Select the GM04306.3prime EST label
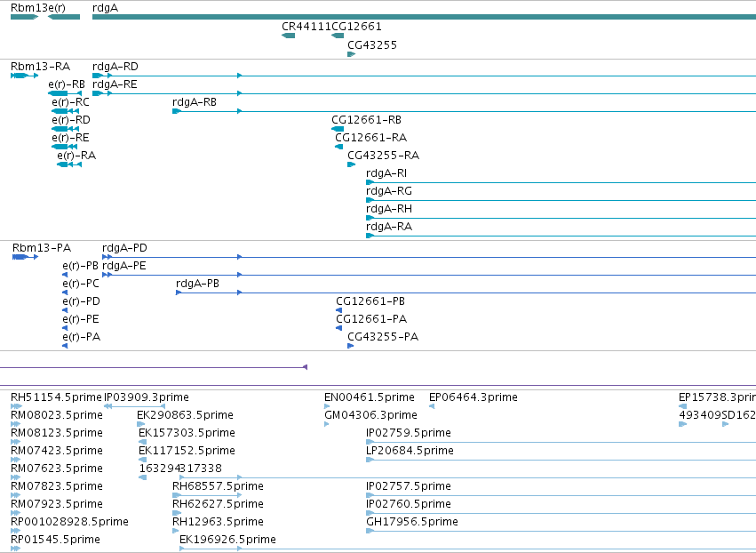Image resolution: width=756 pixels, height=553 pixels. (370, 415)
